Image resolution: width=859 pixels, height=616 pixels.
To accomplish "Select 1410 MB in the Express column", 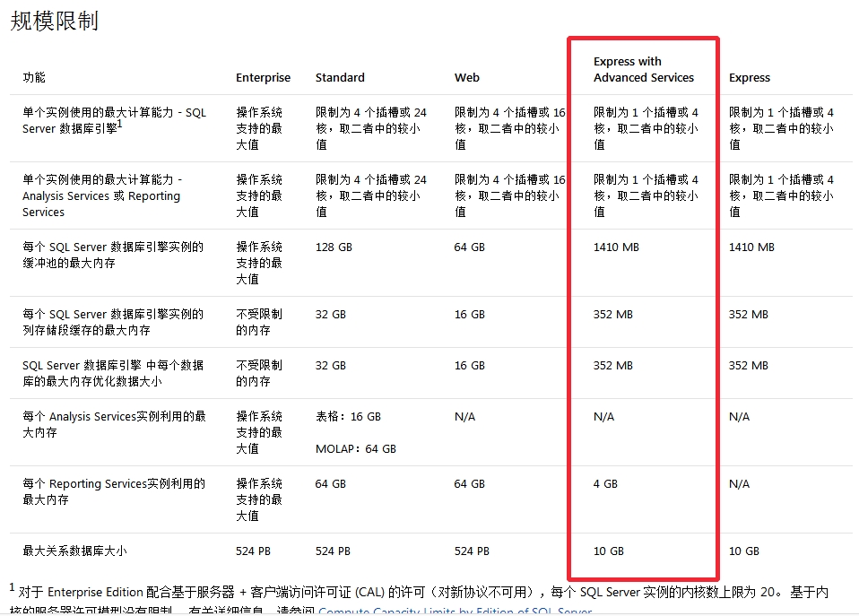I will pyautogui.click(x=751, y=247).
